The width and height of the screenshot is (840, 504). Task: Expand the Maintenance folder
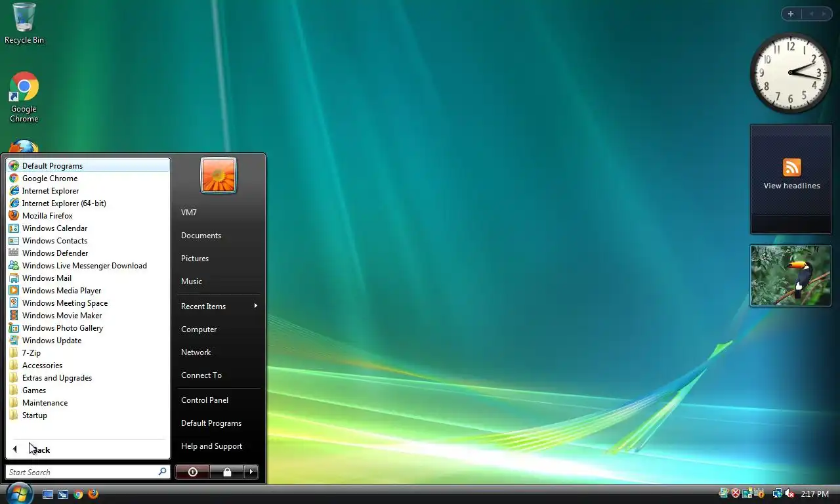click(x=88, y=403)
